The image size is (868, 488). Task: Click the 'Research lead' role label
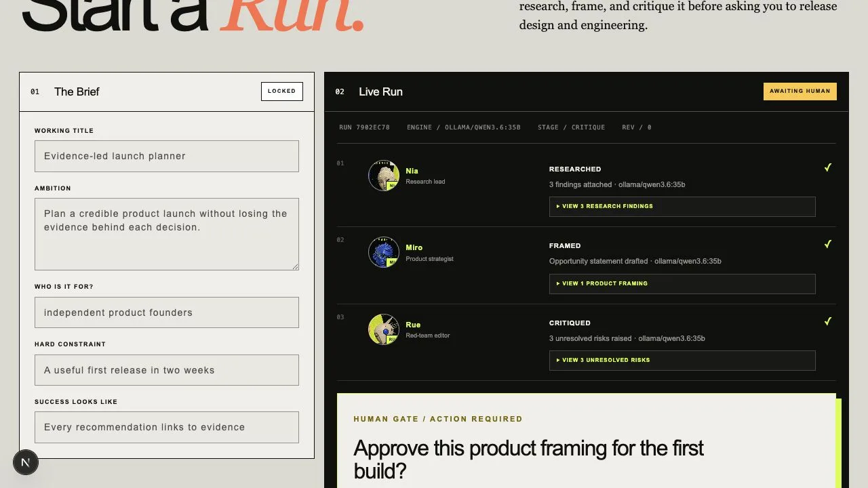coord(425,182)
